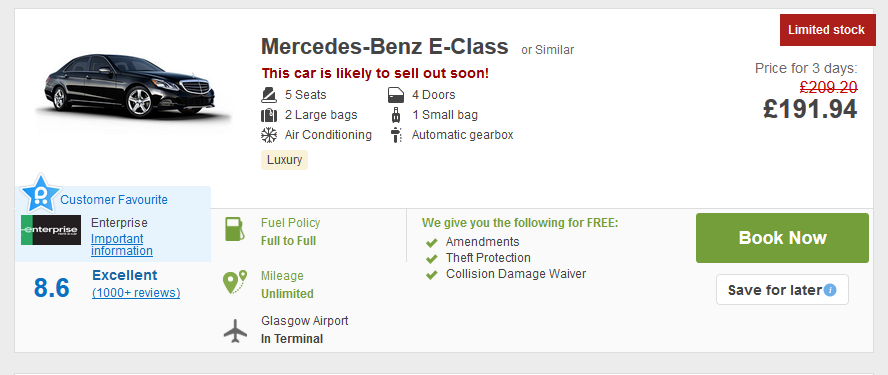Image resolution: width=888 pixels, height=375 pixels.
Task: Click the Enterprise company logo
Action: [51, 230]
